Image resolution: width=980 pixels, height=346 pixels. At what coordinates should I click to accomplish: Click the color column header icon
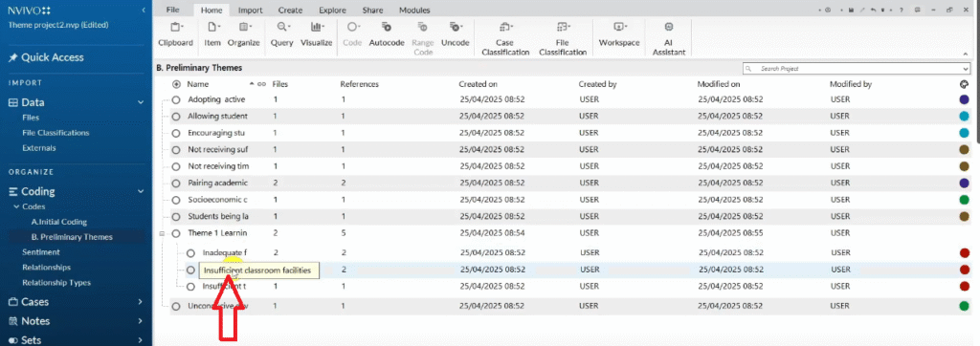tap(965, 84)
